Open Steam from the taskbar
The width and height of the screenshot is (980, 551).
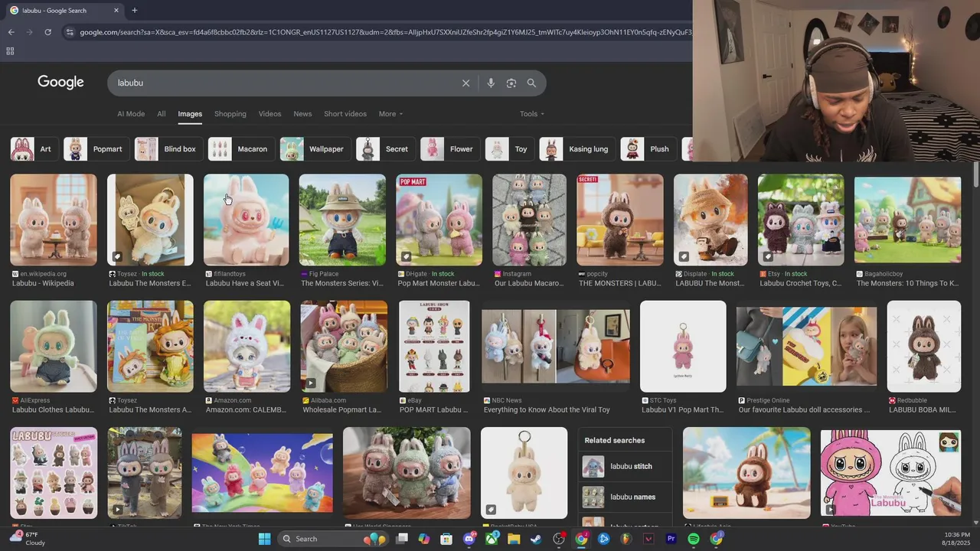(x=536, y=539)
